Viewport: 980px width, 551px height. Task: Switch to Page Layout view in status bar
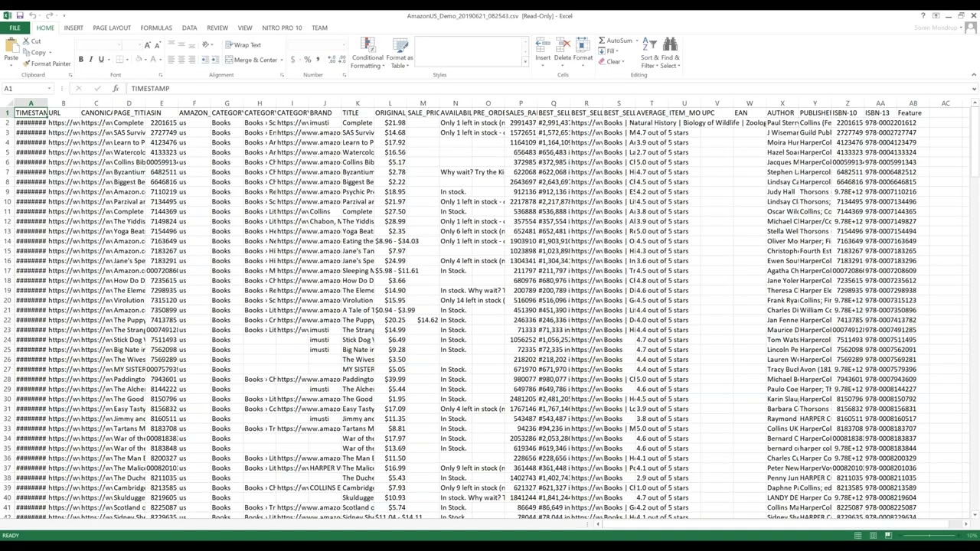874,536
